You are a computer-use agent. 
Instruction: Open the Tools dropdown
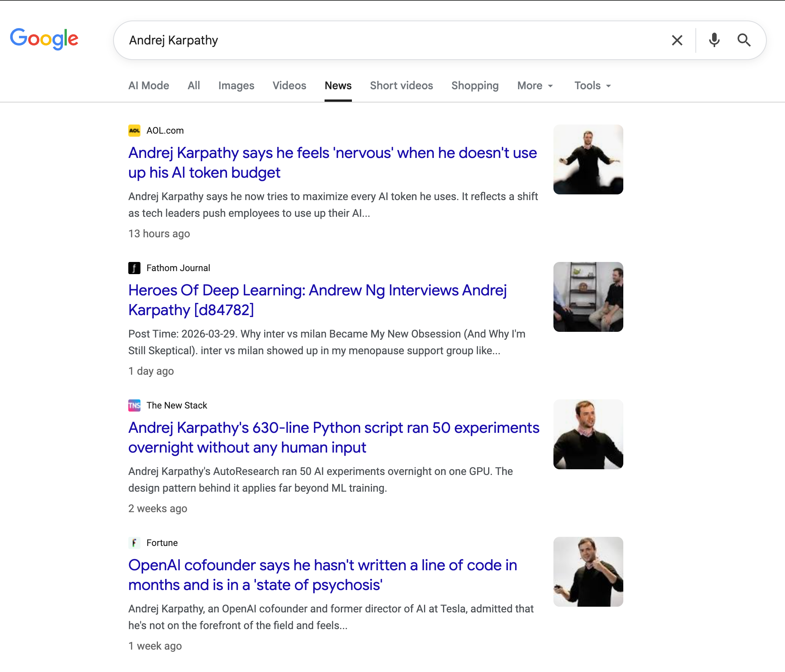(x=593, y=86)
